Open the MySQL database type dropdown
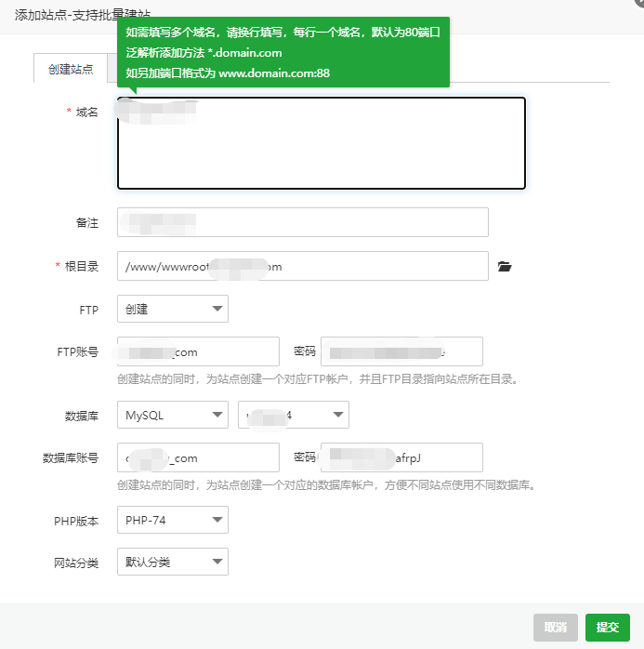Screen dimensions: 644x649 173,415
